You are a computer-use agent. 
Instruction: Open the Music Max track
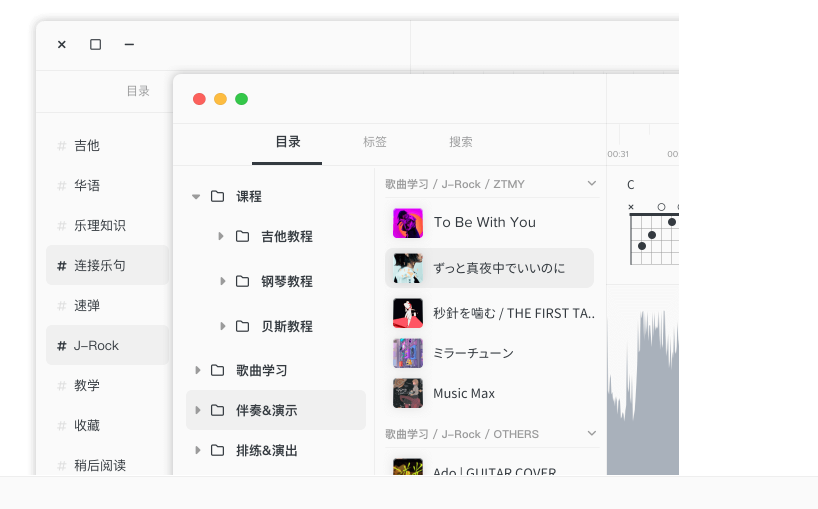[464, 393]
